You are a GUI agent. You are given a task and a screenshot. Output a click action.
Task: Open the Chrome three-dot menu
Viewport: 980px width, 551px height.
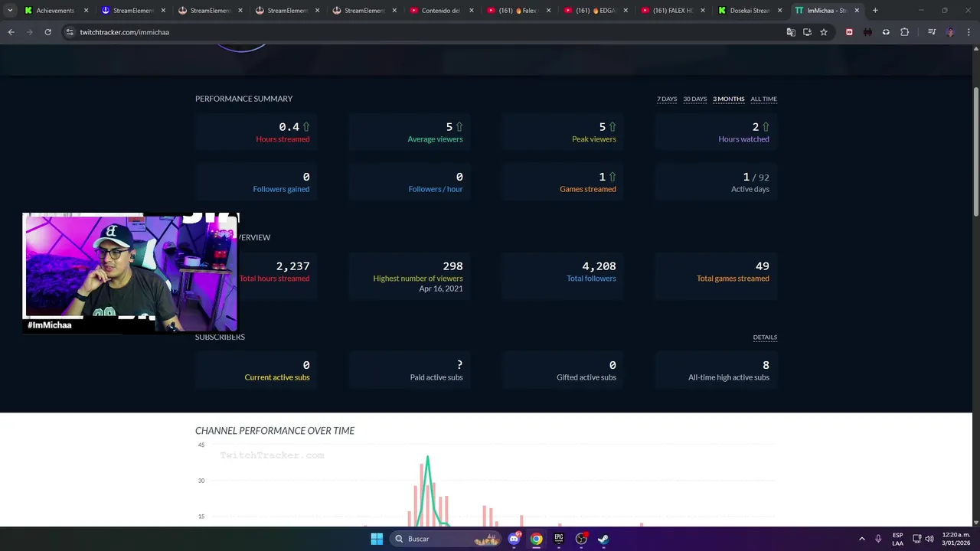click(x=969, y=32)
